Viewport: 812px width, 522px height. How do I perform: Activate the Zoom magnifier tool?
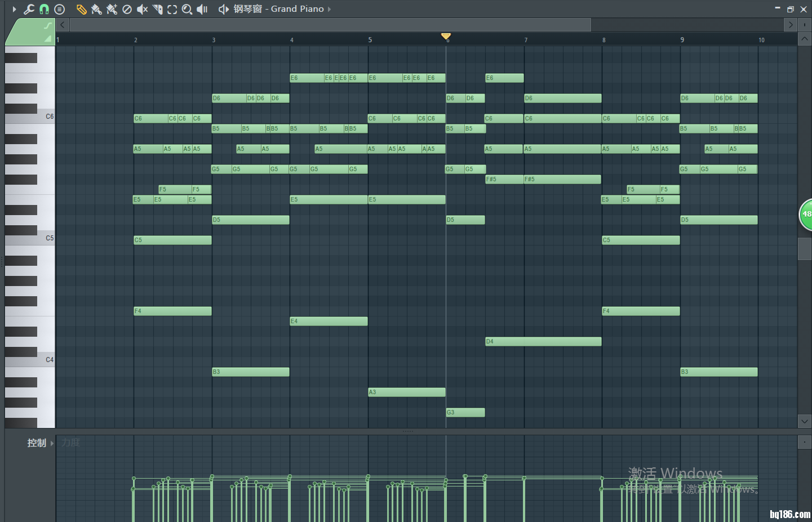point(187,9)
